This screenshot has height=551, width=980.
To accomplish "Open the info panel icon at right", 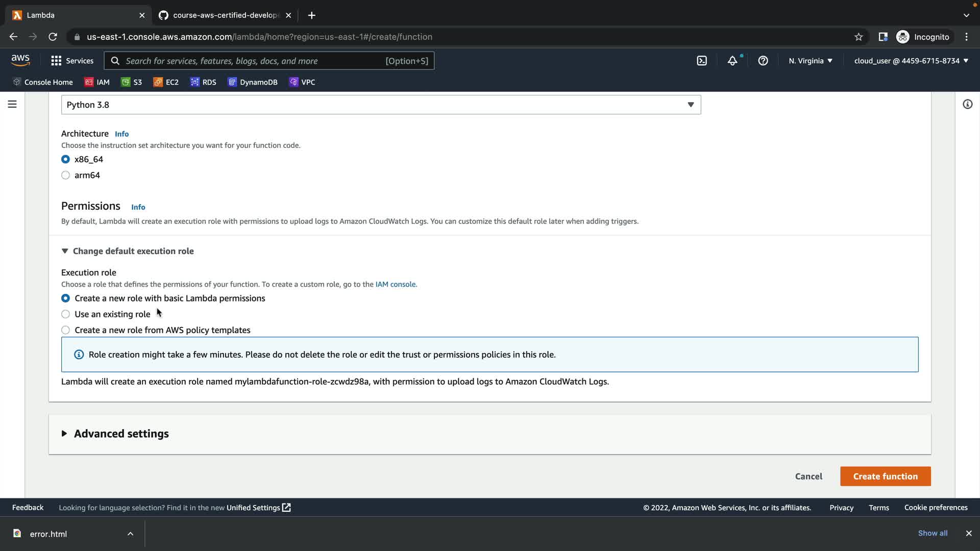I will (x=967, y=104).
